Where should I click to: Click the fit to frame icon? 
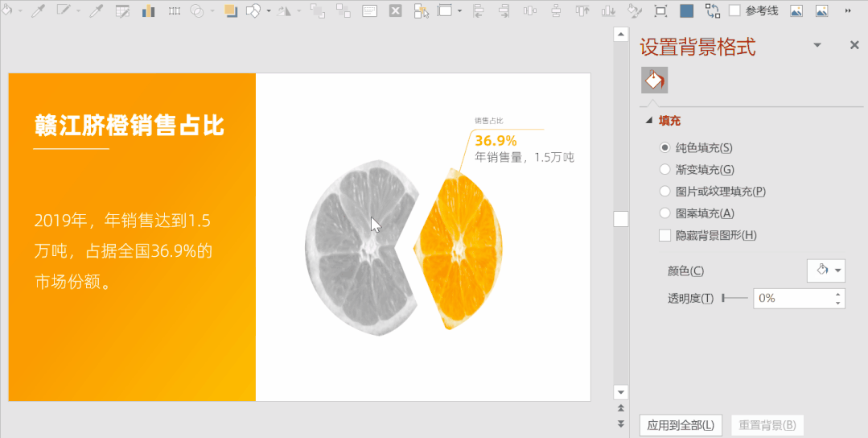tap(660, 10)
